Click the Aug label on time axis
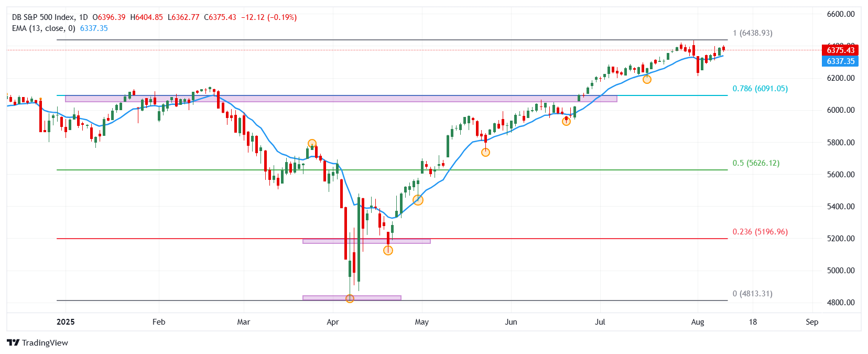The image size is (868, 354). point(698,322)
